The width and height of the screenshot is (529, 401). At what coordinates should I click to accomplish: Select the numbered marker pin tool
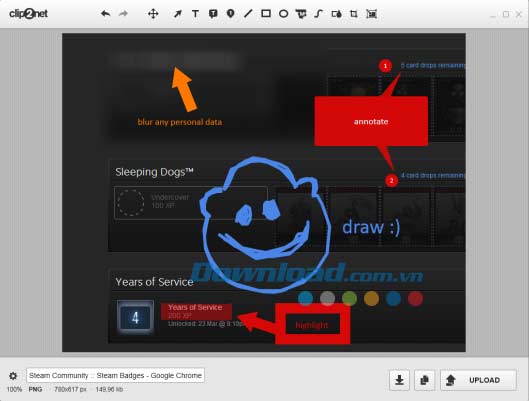pyautogui.click(x=230, y=14)
